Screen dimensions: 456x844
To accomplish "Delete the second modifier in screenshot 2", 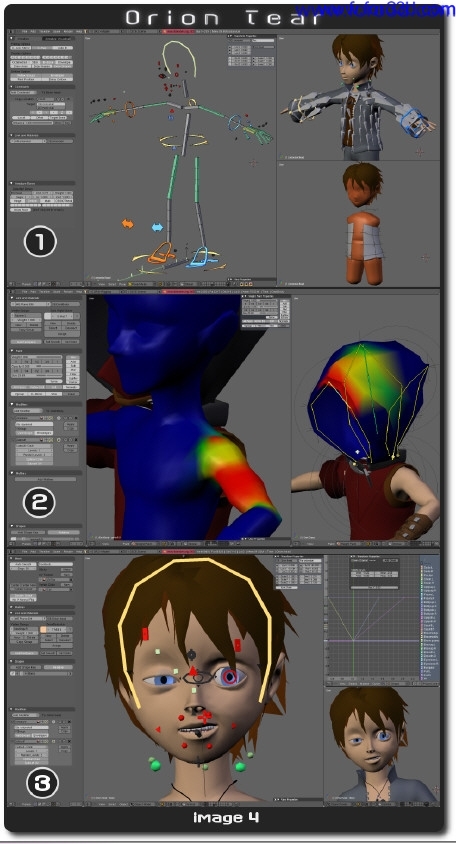I will [76, 440].
